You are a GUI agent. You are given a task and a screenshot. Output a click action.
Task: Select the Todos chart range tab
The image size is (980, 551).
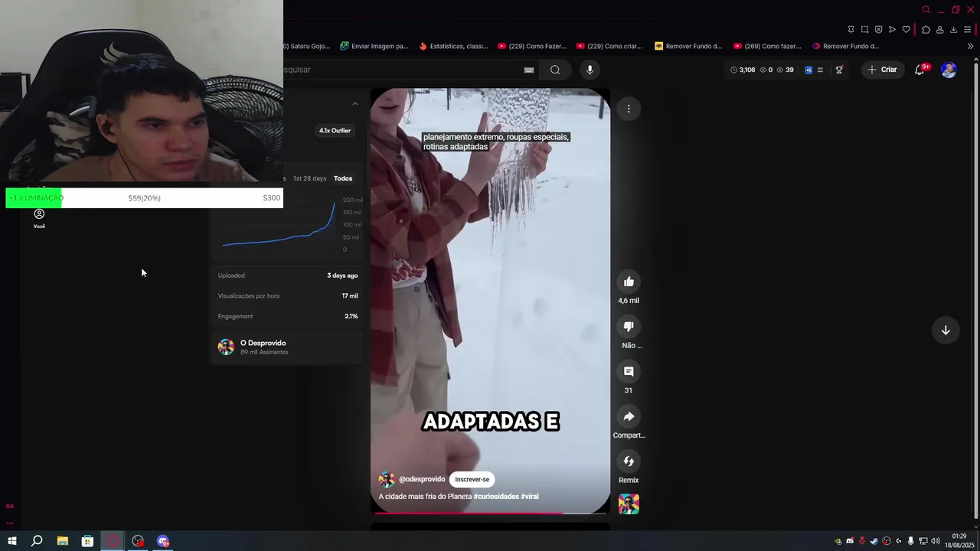coord(343,178)
